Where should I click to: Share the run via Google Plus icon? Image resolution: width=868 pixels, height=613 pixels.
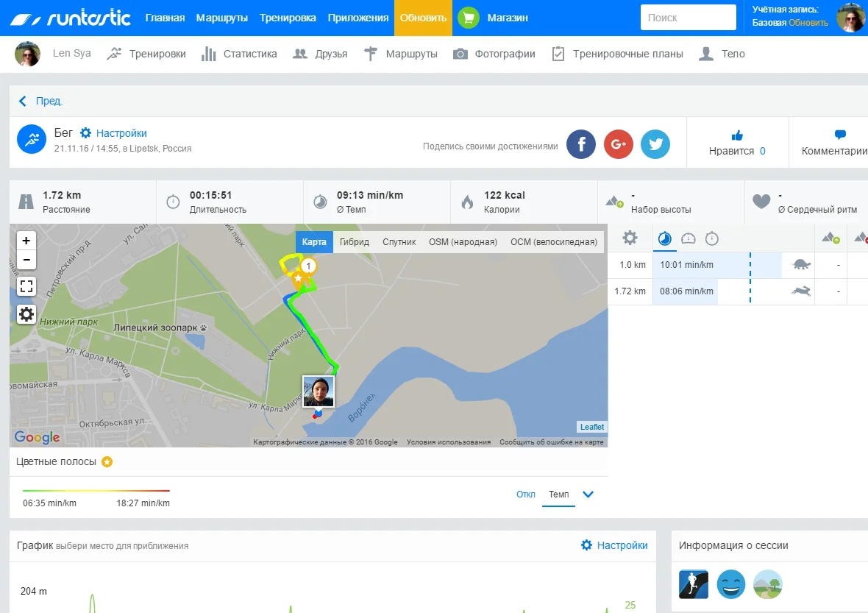(x=618, y=144)
